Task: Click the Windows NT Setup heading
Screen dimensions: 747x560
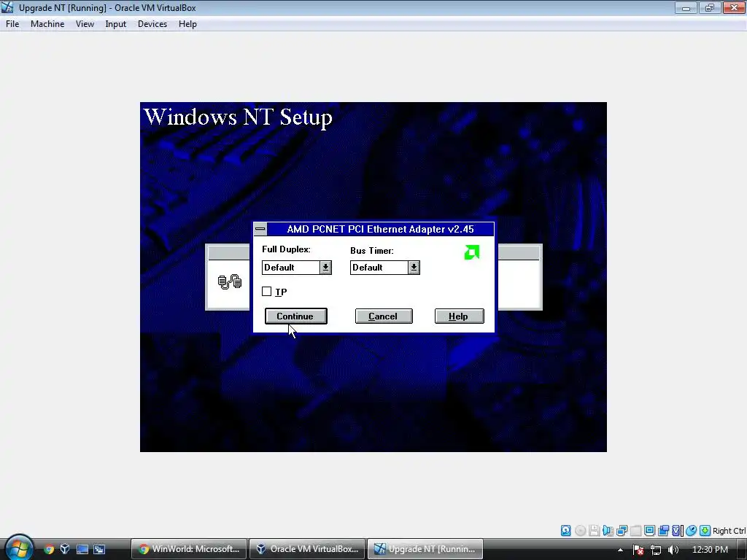Action: 238,117
